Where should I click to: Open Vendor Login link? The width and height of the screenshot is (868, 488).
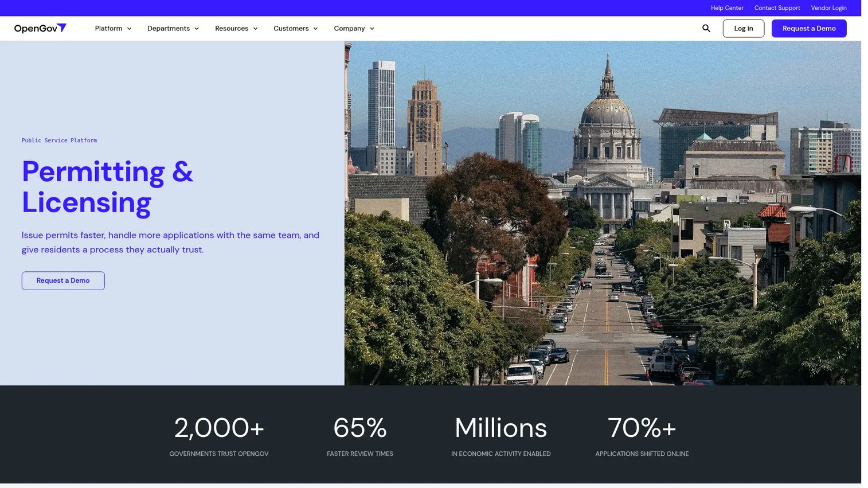(x=828, y=8)
